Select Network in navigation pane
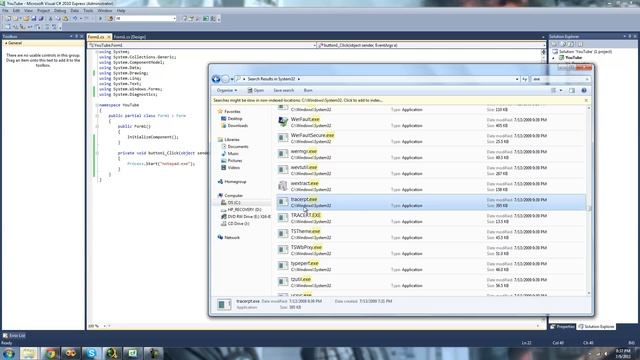 (x=229, y=237)
